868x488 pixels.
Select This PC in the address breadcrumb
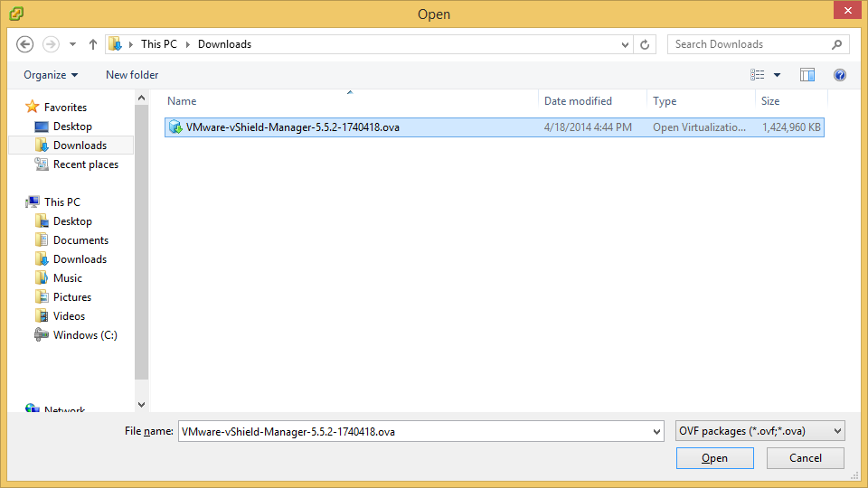159,44
